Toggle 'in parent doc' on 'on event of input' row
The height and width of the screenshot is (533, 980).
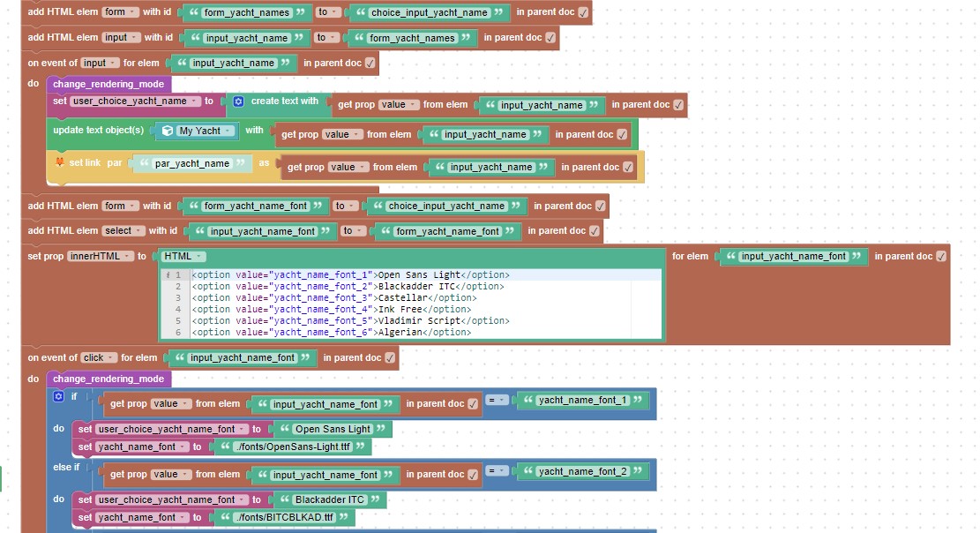(370, 63)
